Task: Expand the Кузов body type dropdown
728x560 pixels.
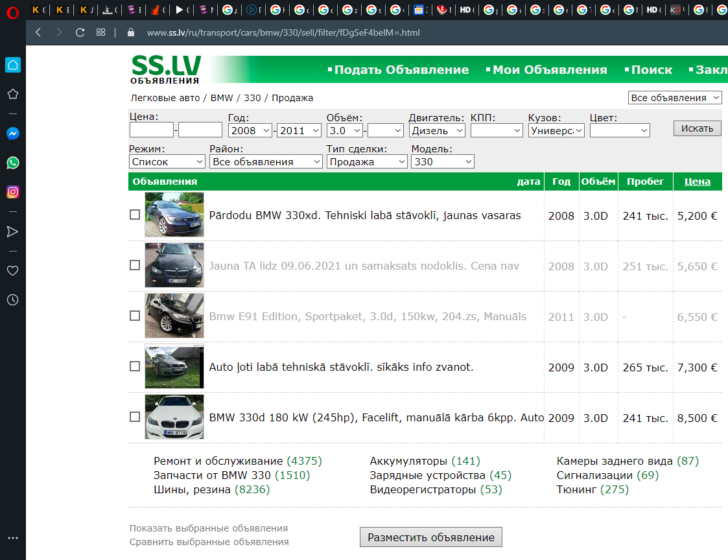Action: tap(556, 130)
